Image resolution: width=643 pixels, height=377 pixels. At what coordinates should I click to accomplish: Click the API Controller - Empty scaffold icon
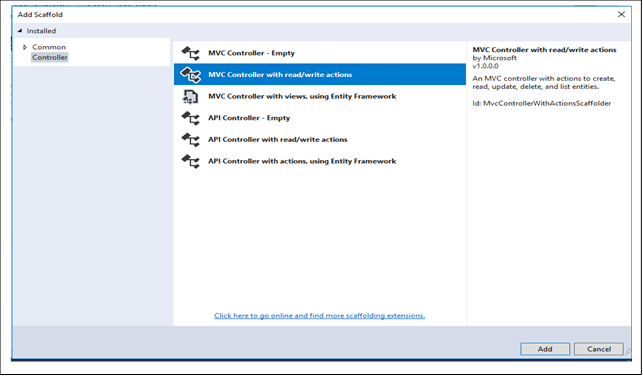190,118
